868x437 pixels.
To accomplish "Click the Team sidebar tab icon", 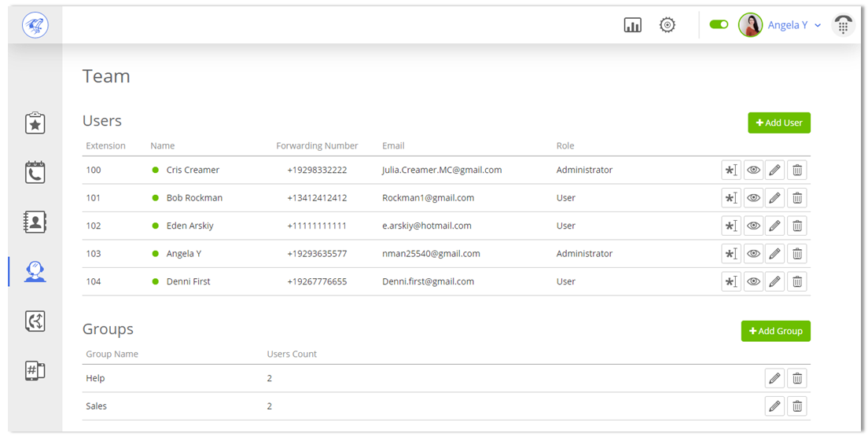I will [35, 271].
